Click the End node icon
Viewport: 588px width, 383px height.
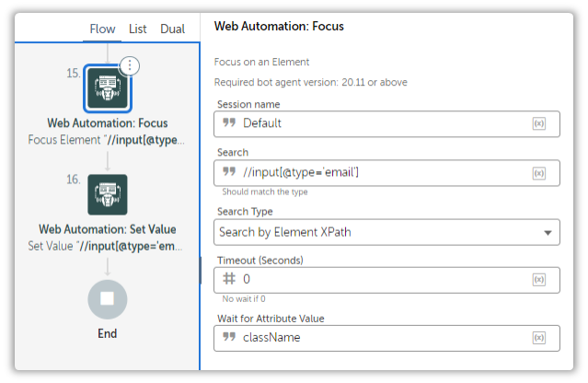click(x=108, y=299)
